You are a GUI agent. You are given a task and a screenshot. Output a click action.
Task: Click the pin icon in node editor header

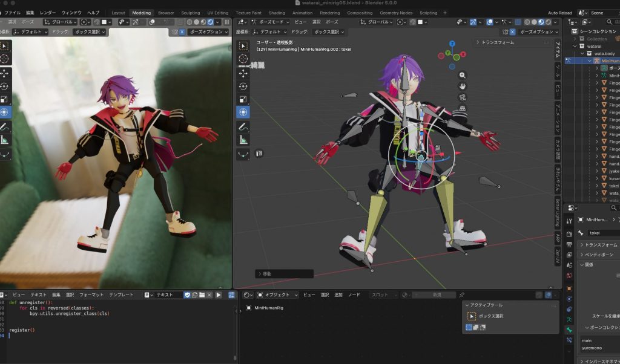[462, 294]
